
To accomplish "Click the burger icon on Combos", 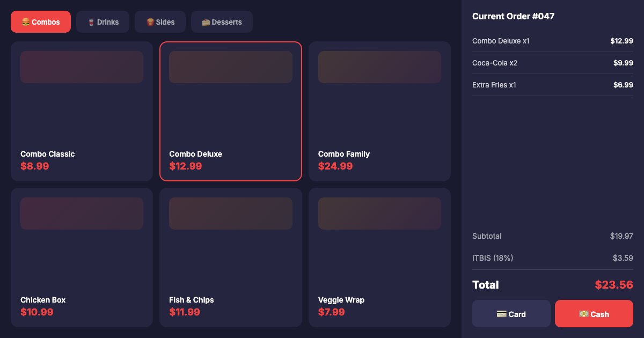I will [x=25, y=22].
